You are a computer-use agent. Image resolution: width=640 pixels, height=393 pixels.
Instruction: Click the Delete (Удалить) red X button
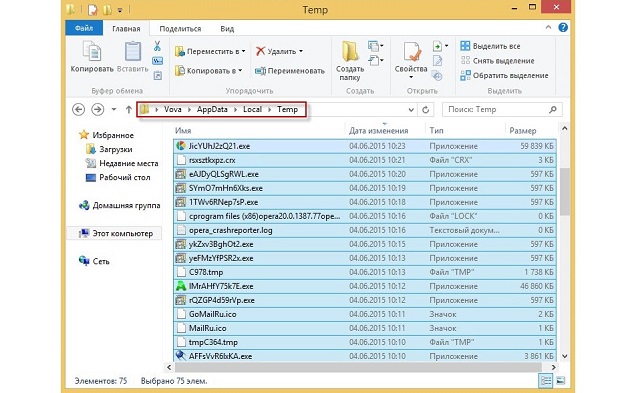point(260,51)
